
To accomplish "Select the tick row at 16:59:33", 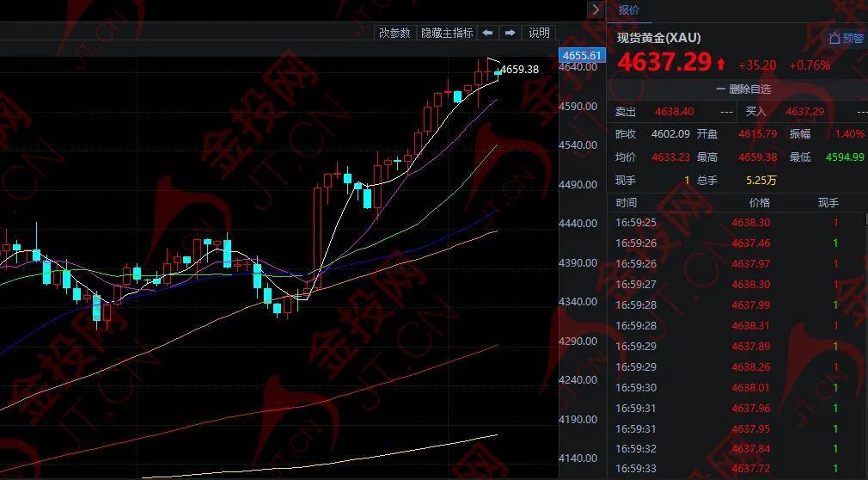I will (737, 470).
